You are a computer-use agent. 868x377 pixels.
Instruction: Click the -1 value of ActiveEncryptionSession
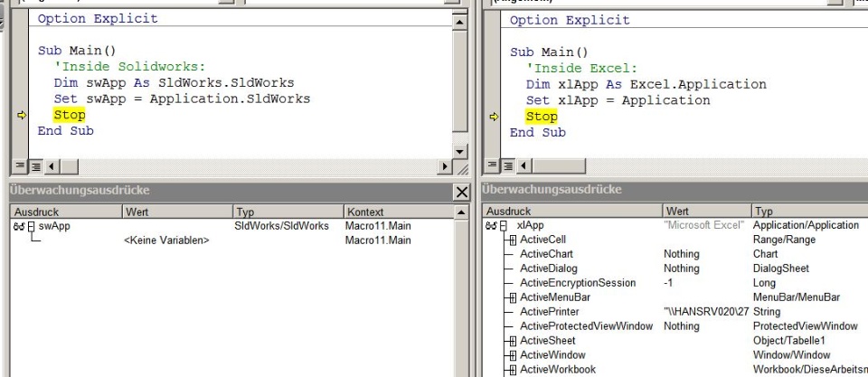pyautogui.click(x=670, y=283)
